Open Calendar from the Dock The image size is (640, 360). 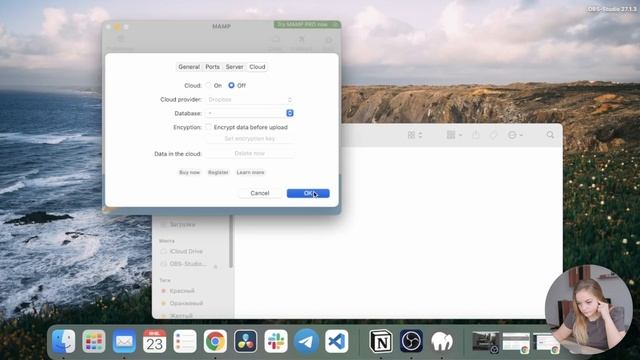click(154, 341)
